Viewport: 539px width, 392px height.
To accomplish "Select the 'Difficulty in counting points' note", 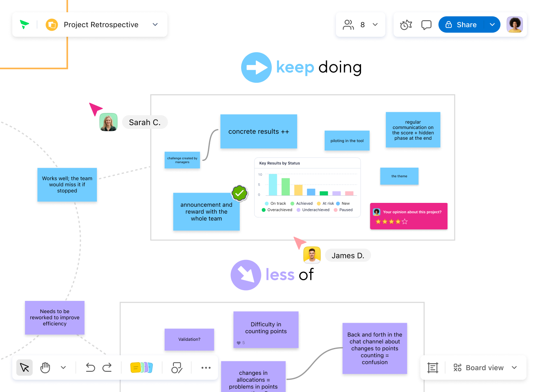I will click(266, 330).
